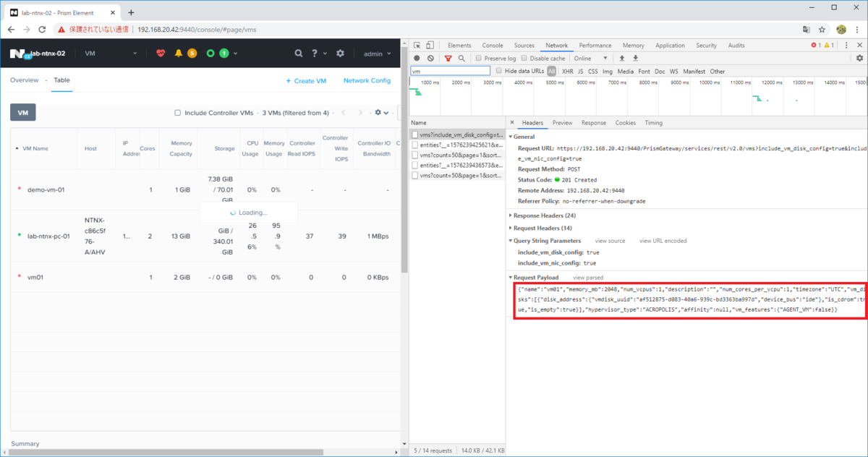Open the Response tab of request
Viewport: 868px width, 457px height.
click(x=594, y=123)
